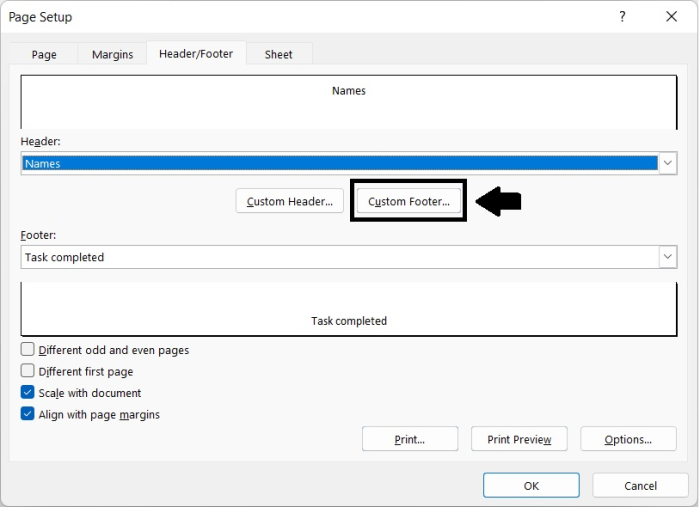Open Print Preview
The width and height of the screenshot is (700, 507).
click(519, 439)
